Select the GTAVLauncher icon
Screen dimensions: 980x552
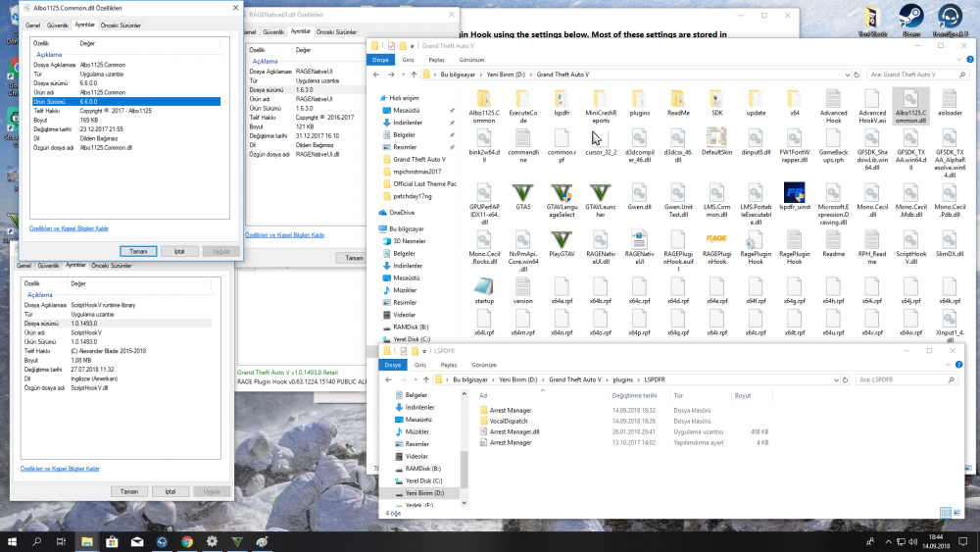tap(600, 200)
